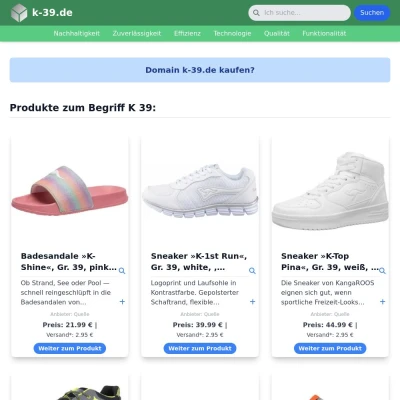Click magnifier icon beside Sneaker K-Top Pina title
400x400 pixels.
pos(382,271)
